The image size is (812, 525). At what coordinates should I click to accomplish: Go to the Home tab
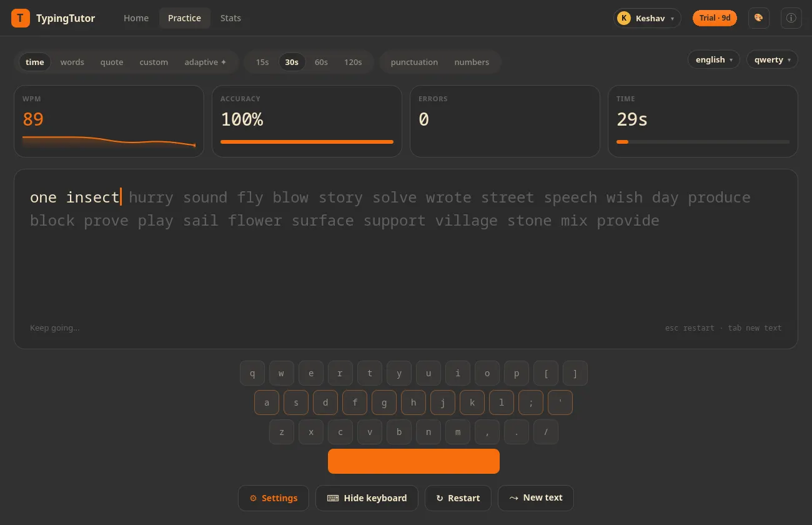point(136,18)
